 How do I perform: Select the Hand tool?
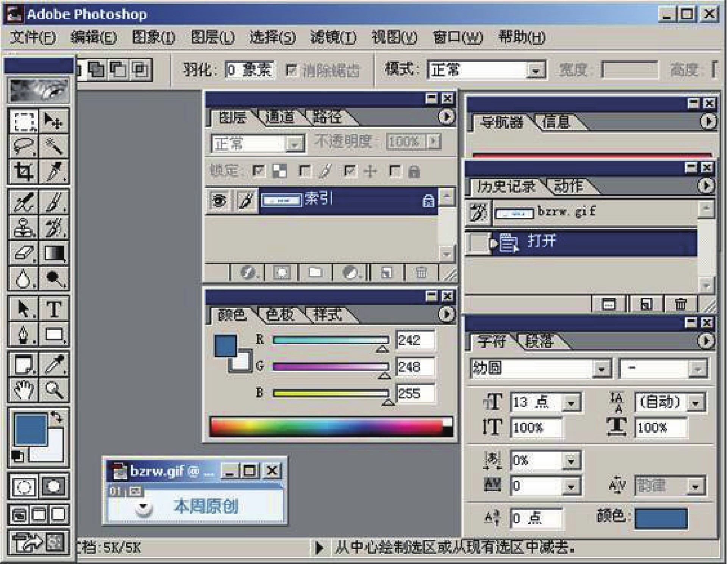(x=23, y=389)
